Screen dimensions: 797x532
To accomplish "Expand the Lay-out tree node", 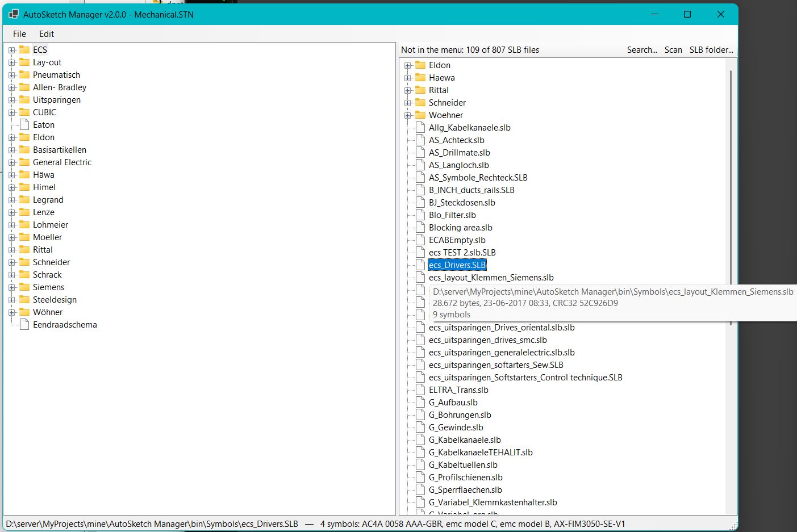I will [x=12, y=62].
